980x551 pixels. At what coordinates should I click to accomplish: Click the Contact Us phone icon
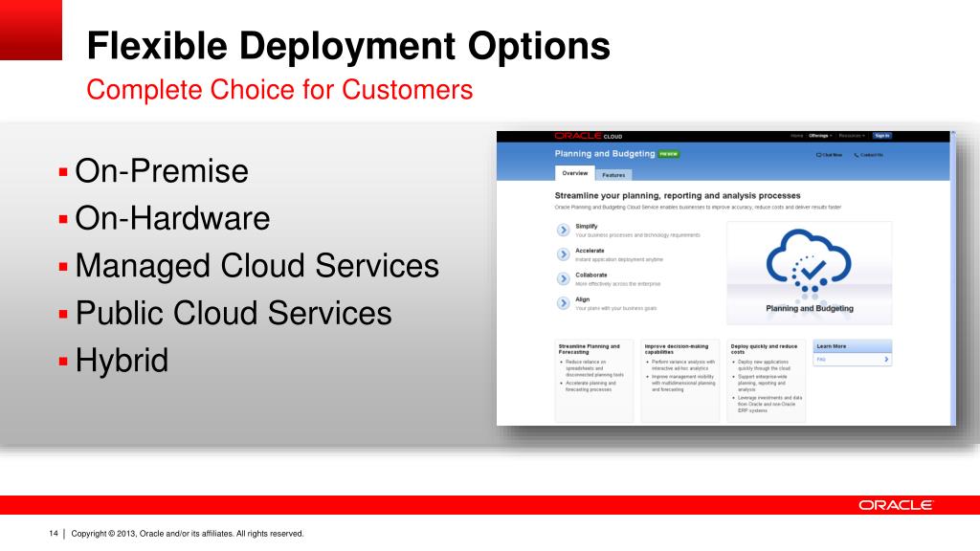[857, 155]
